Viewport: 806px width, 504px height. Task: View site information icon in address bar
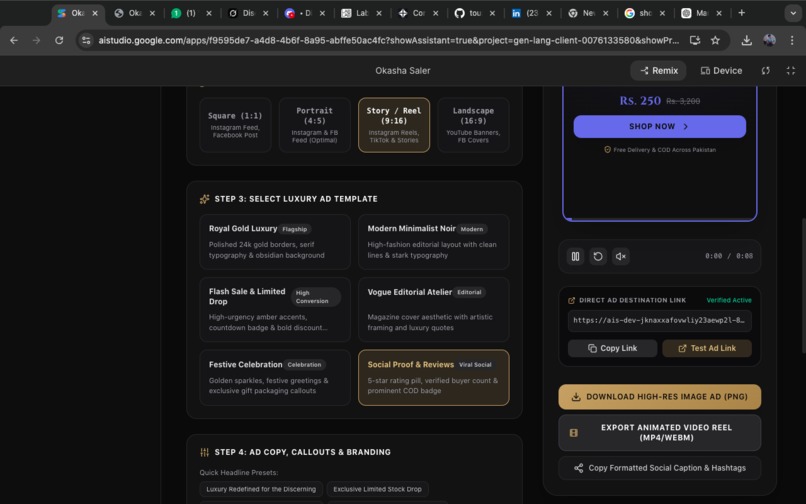point(86,40)
